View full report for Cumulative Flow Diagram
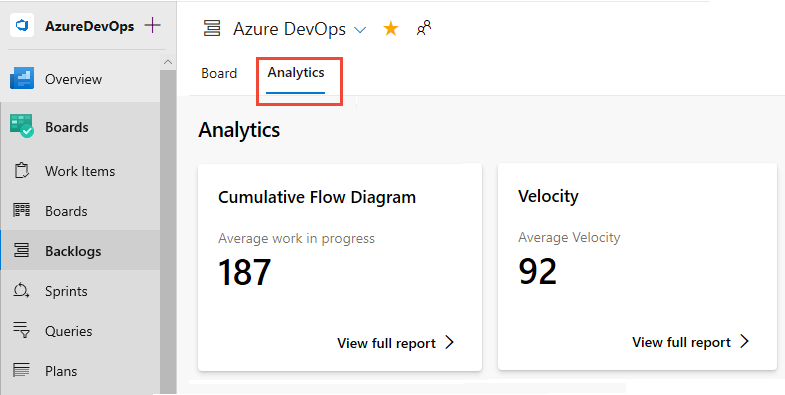The image size is (785, 395). pos(396,343)
